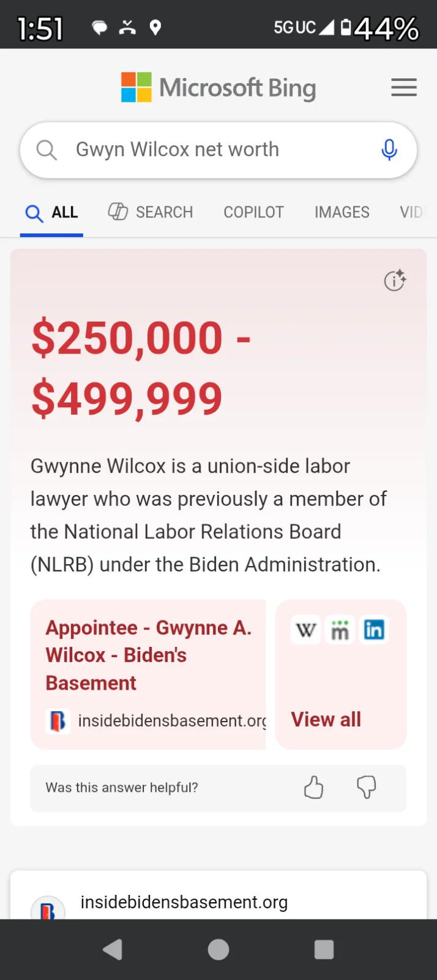The image size is (437, 980).
Task: Tap the magnifier icon in search box
Action: [x=47, y=149]
